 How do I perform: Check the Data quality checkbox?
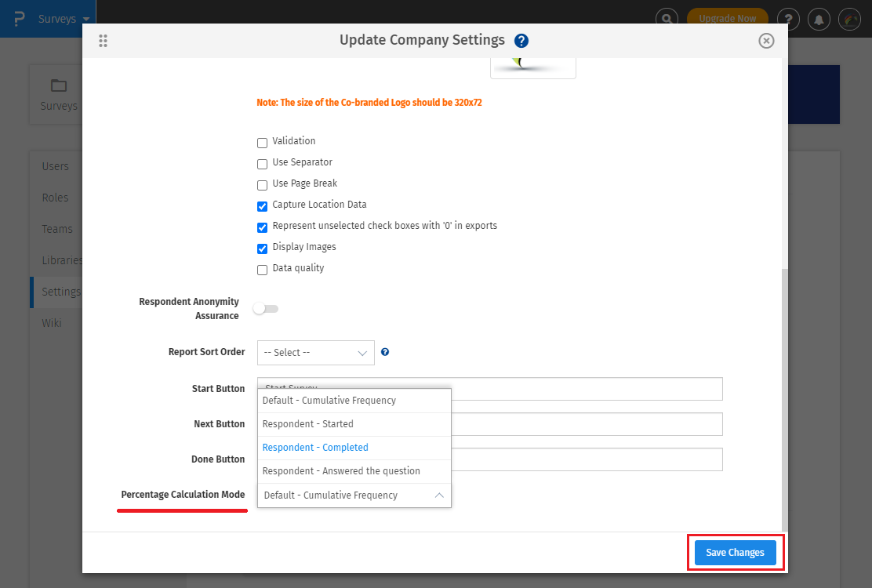[263, 270]
